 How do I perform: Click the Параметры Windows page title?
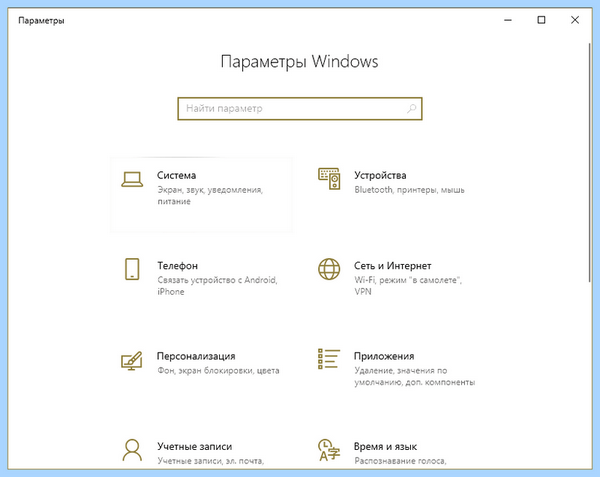point(300,62)
